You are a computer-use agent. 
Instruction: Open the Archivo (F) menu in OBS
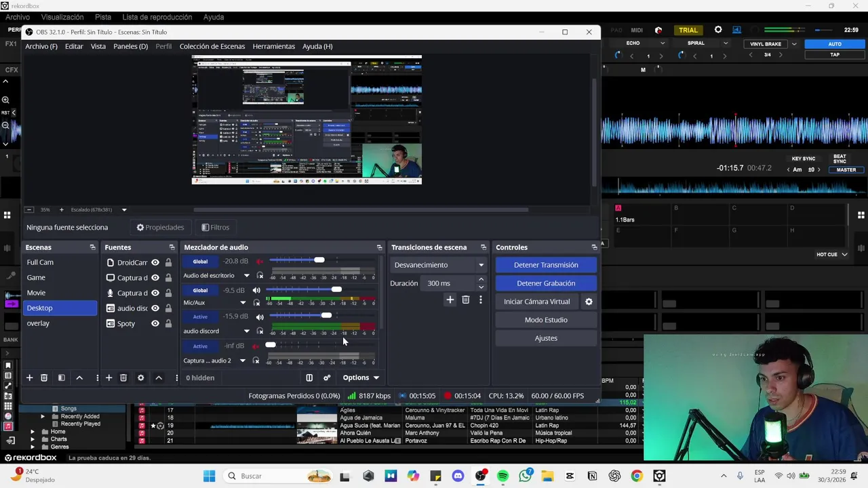tap(41, 46)
